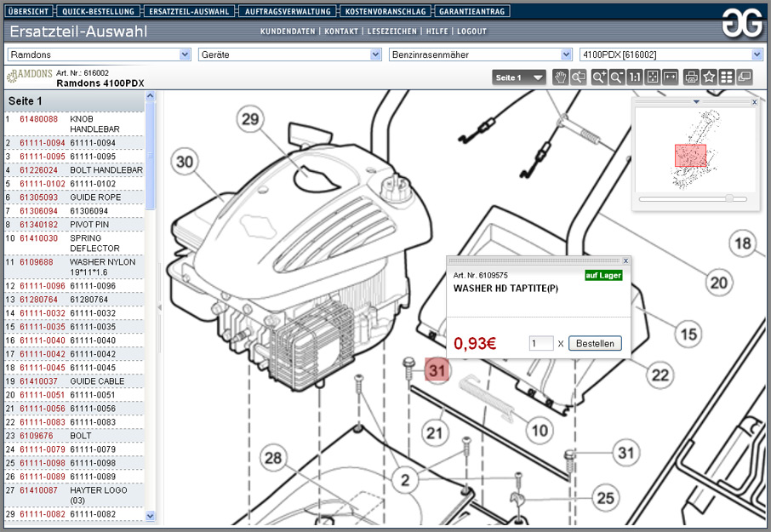
Task: Go to Auftragsverwaltung tab
Action: pos(288,11)
